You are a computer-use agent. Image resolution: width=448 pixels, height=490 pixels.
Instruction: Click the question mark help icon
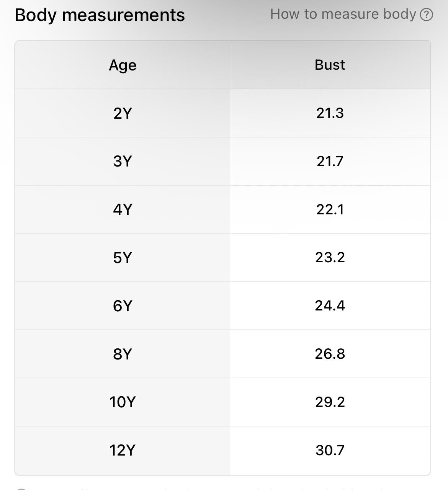(x=426, y=15)
